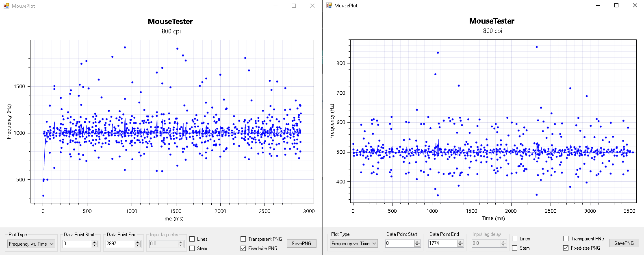Decrease Data Point End value 2897
Viewport: 644px width, 255px height.
[138, 246]
